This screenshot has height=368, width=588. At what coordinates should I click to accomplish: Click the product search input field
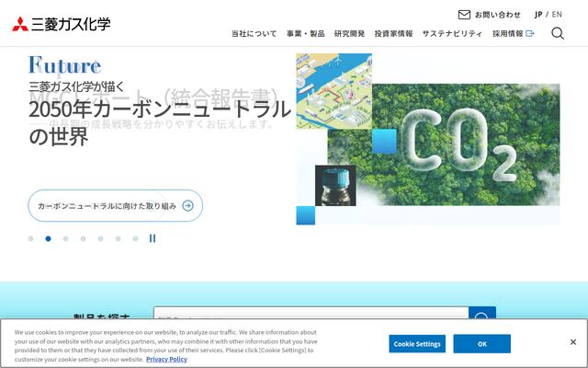pyautogui.click(x=311, y=313)
